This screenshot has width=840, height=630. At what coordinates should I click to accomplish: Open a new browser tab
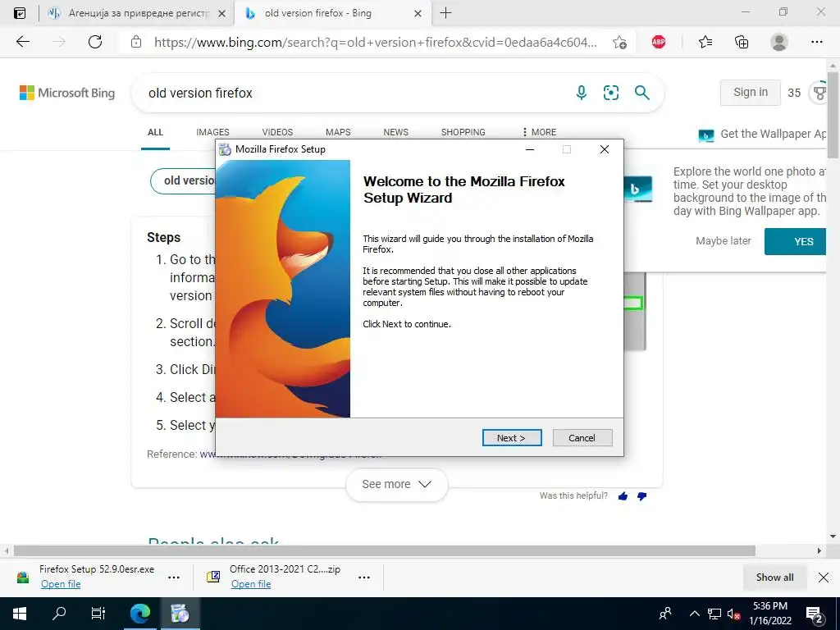click(445, 13)
